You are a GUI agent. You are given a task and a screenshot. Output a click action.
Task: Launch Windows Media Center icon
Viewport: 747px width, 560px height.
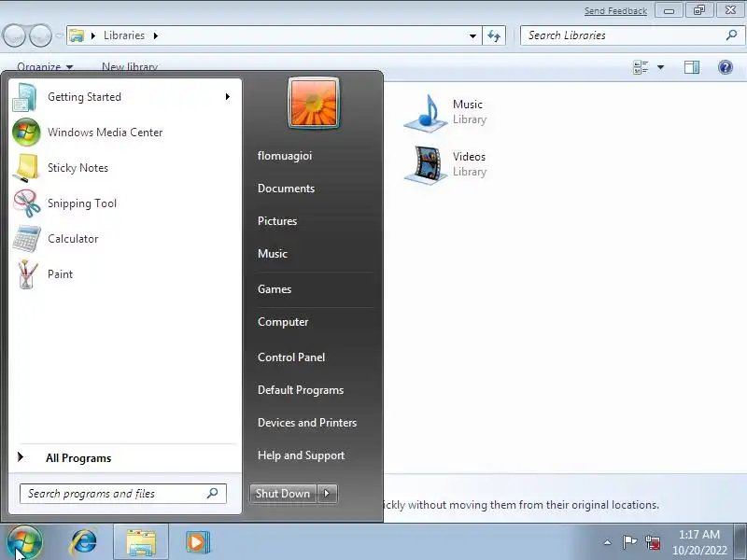click(26, 133)
